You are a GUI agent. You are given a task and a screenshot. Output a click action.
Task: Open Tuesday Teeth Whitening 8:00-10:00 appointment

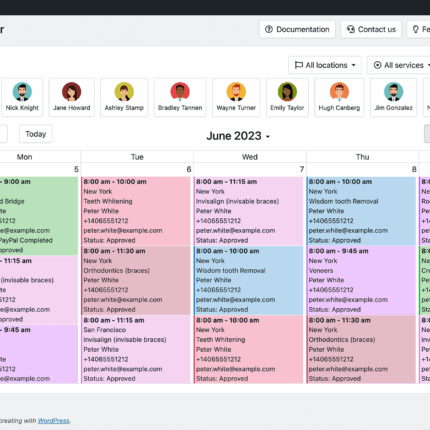(136, 211)
